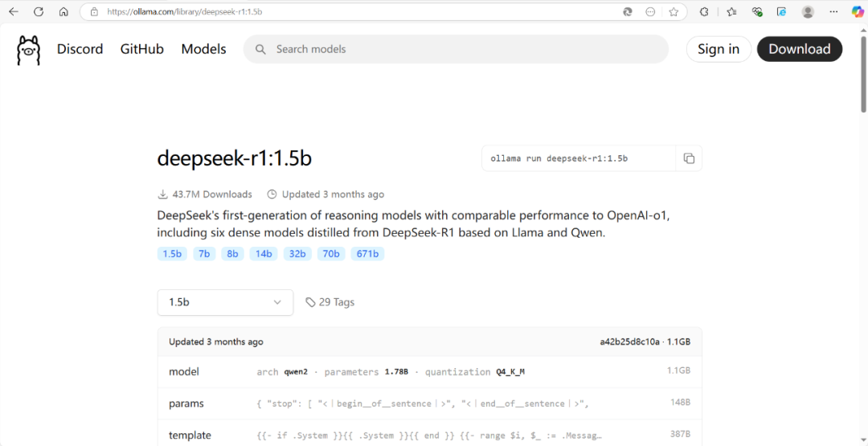Click the browser sidebar icon beside the heart
Screen dimensions: 868x446
coord(782,11)
